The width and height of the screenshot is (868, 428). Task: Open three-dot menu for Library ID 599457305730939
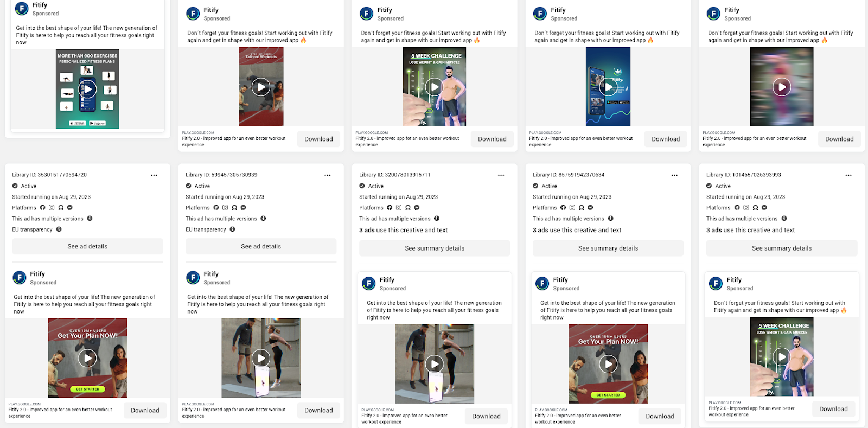click(328, 175)
